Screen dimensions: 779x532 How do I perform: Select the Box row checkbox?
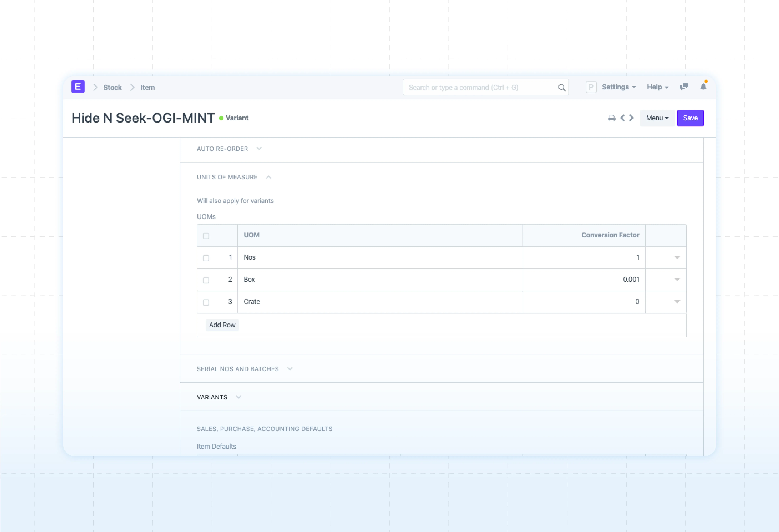point(206,280)
